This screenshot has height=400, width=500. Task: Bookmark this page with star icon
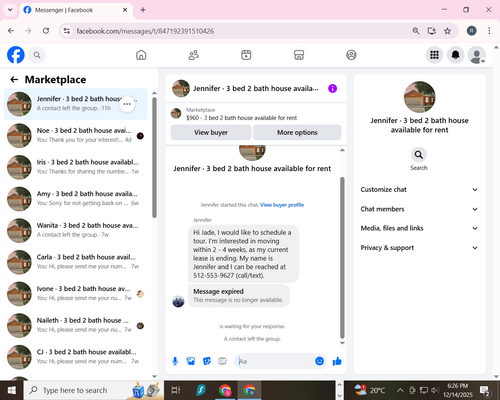tap(447, 31)
